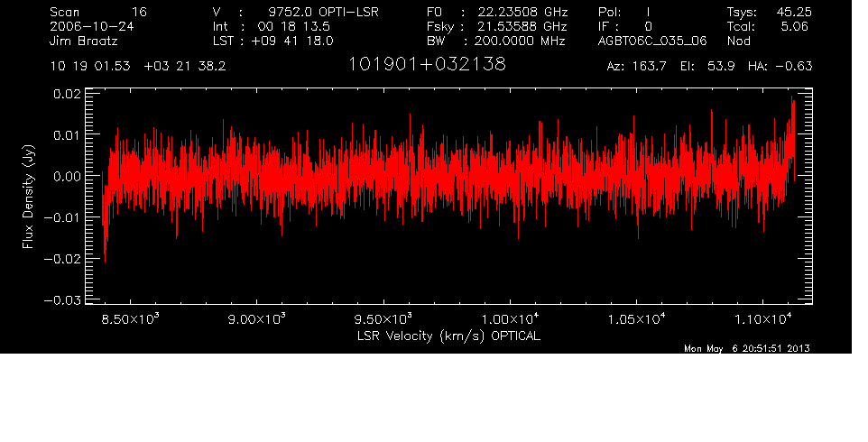Image resolution: width=868 pixels, height=442 pixels.
Task: Click x-axis tick label 9.00×10³
Action: (x=257, y=319)
